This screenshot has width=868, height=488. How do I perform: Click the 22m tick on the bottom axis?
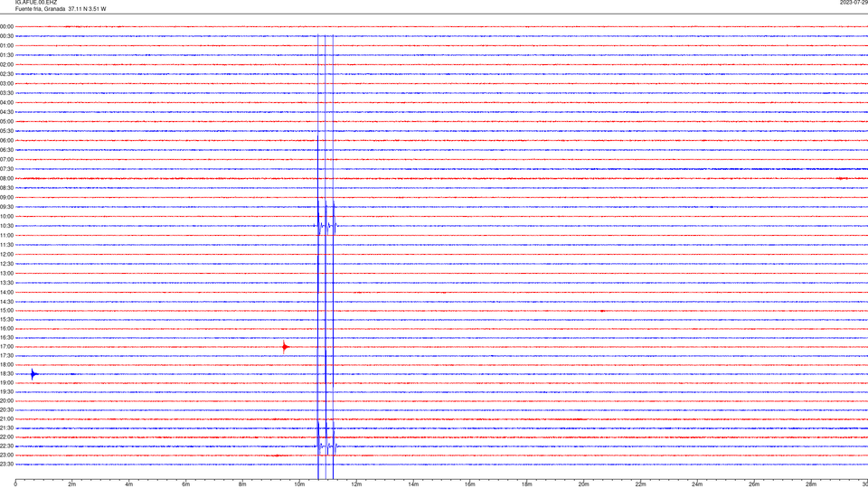click(640, 484)
